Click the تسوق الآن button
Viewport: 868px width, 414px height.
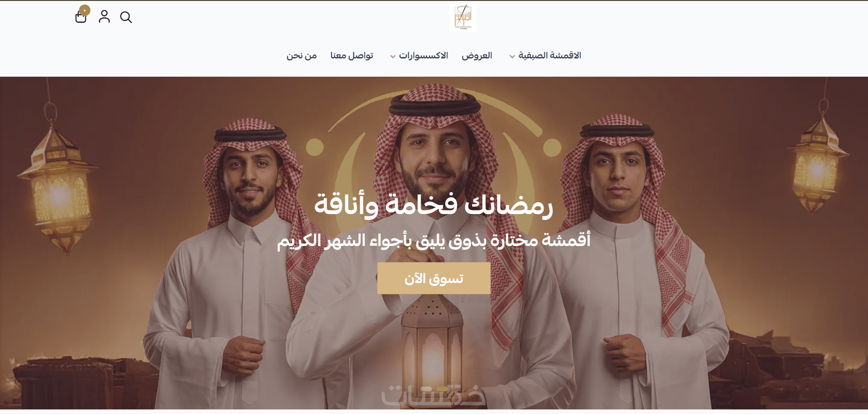click(434, 278)
